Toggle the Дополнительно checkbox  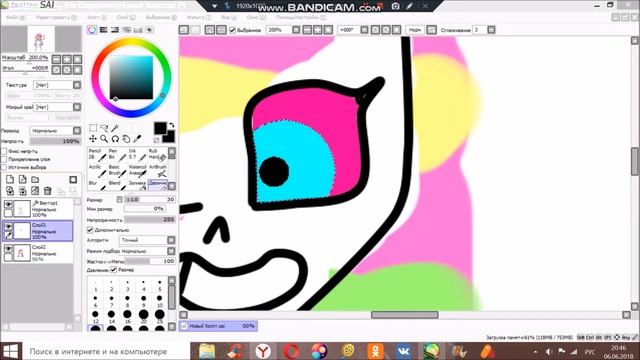(90, 230)
